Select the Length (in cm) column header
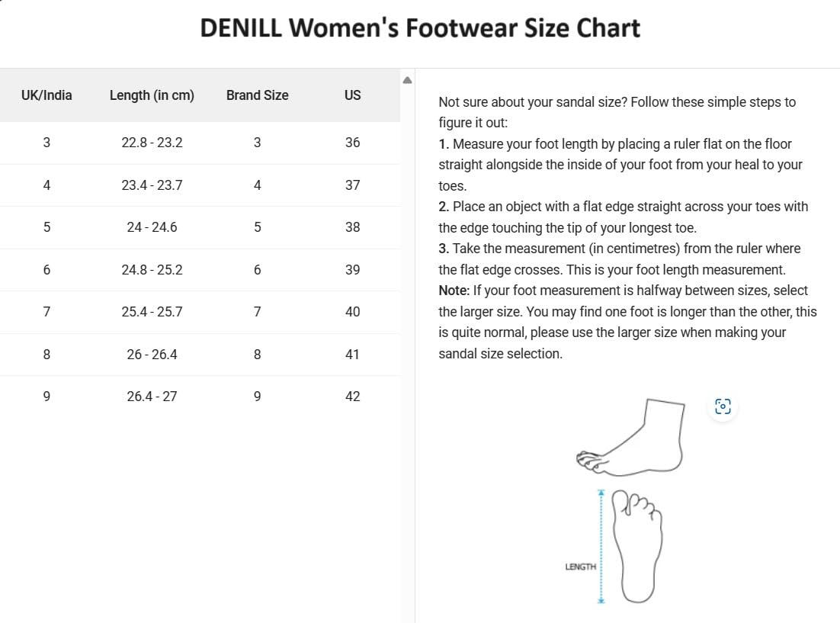The height and width of the screenshot is (623, 840). coord(152,95)
